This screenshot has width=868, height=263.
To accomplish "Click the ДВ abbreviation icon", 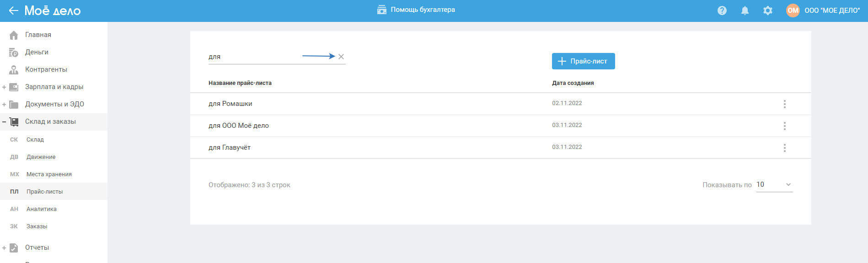I will click(x=14, y=157).
